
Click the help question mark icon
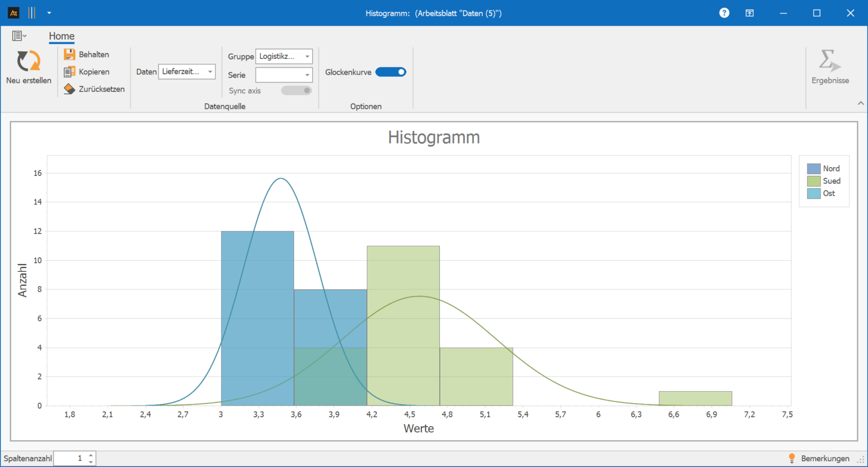724,13
